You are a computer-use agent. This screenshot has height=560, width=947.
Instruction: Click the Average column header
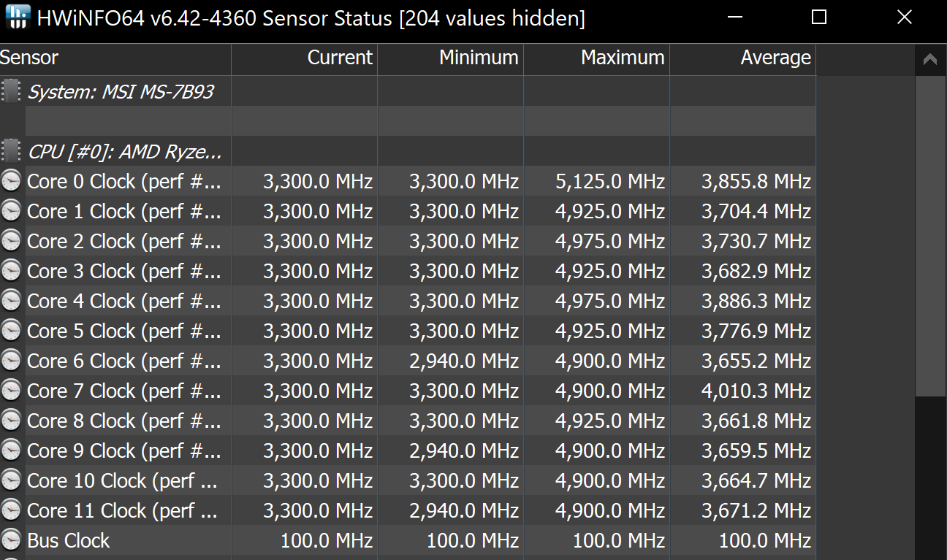pos(743,58)
